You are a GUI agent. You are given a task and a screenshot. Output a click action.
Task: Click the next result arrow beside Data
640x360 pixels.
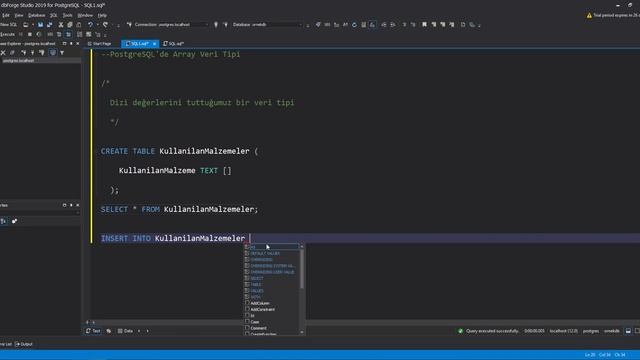coord(147,331)
